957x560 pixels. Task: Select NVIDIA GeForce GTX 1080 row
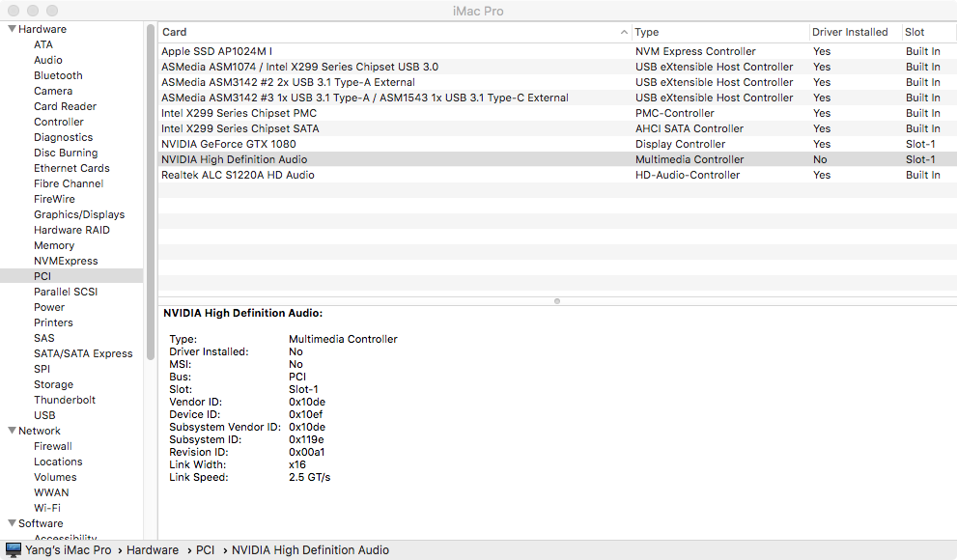557,144
